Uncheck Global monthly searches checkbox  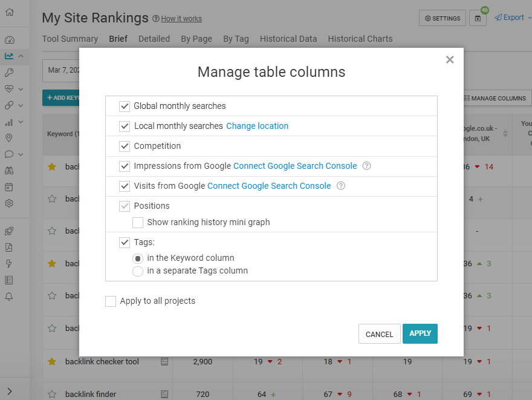(125, 107)
